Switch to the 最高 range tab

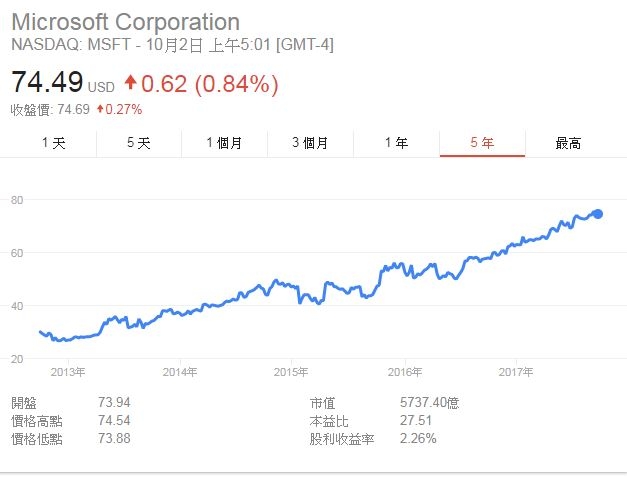[568, 143]
